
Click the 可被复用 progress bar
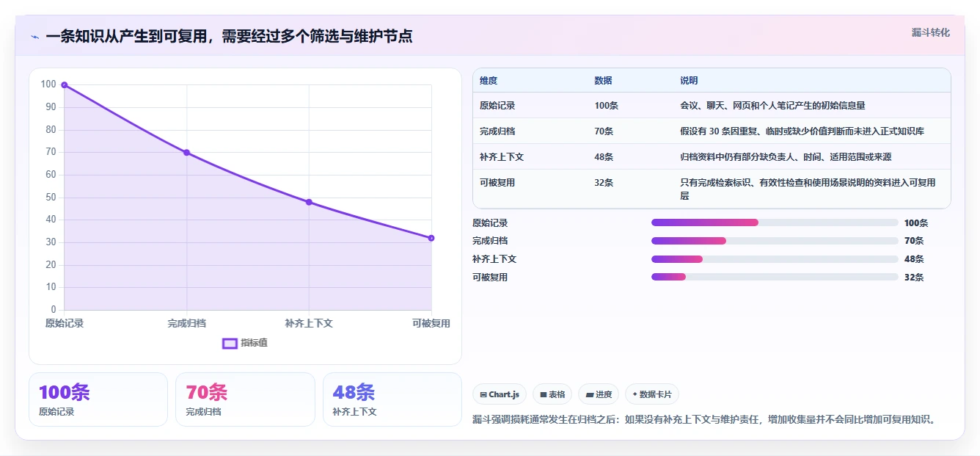click(x=775, y=277)
